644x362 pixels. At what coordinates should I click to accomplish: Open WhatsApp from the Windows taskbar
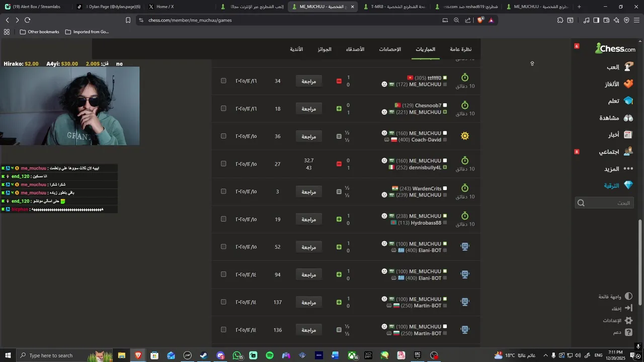pos(237,355)
